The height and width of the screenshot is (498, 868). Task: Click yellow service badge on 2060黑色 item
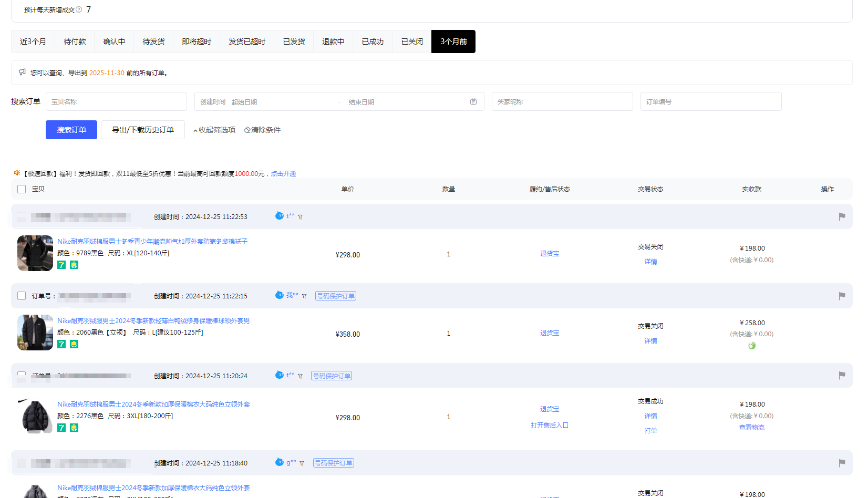[x=74, y=344]
